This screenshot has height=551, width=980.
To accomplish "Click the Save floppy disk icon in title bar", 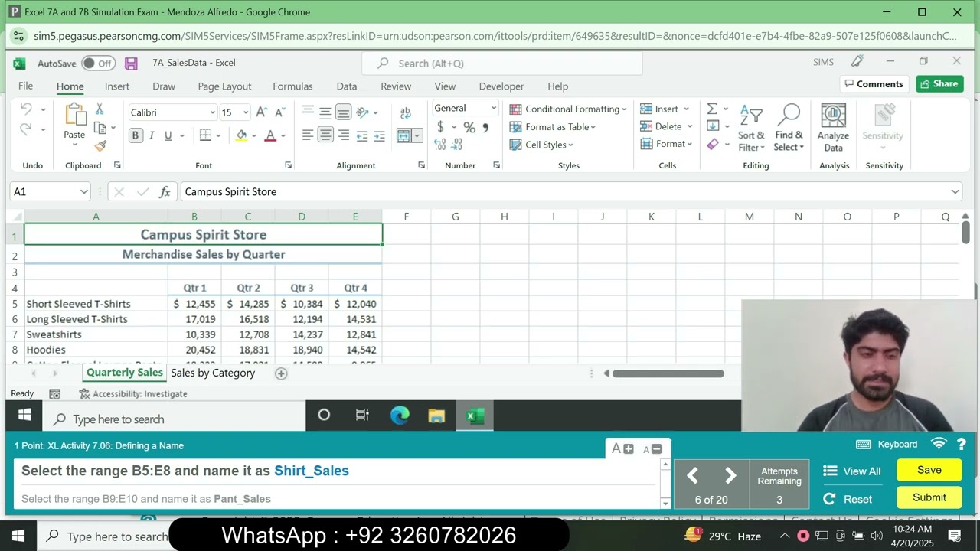I will click(131, 64).
